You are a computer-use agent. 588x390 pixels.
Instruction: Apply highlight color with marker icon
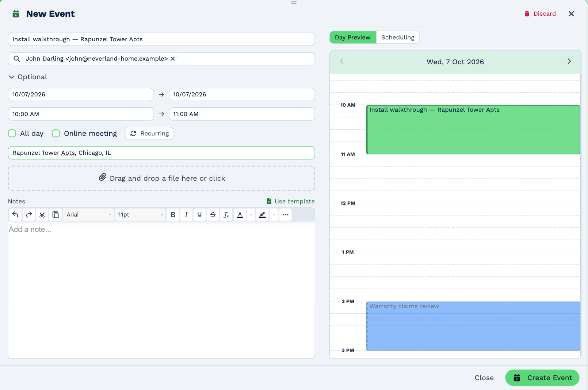click(263, 215)
